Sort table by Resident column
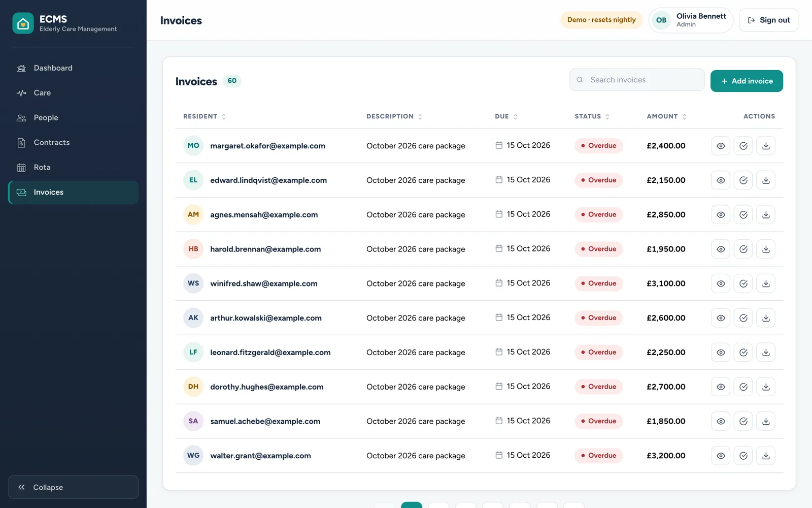This screenshot has height=508, width=812. (x=205, y=116)
